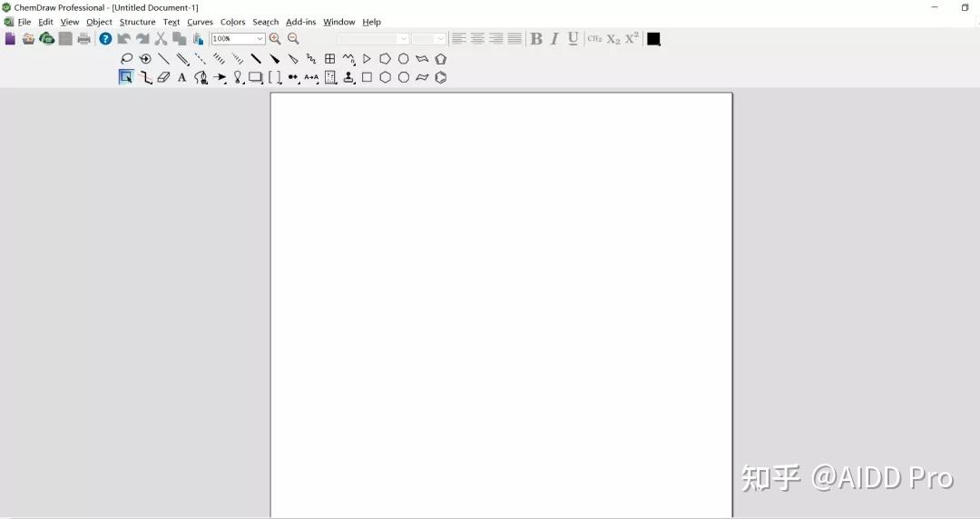Select the Table tool
Image resolution: width=980 pixels, height=519 pixels.
[x=330, y=59]
